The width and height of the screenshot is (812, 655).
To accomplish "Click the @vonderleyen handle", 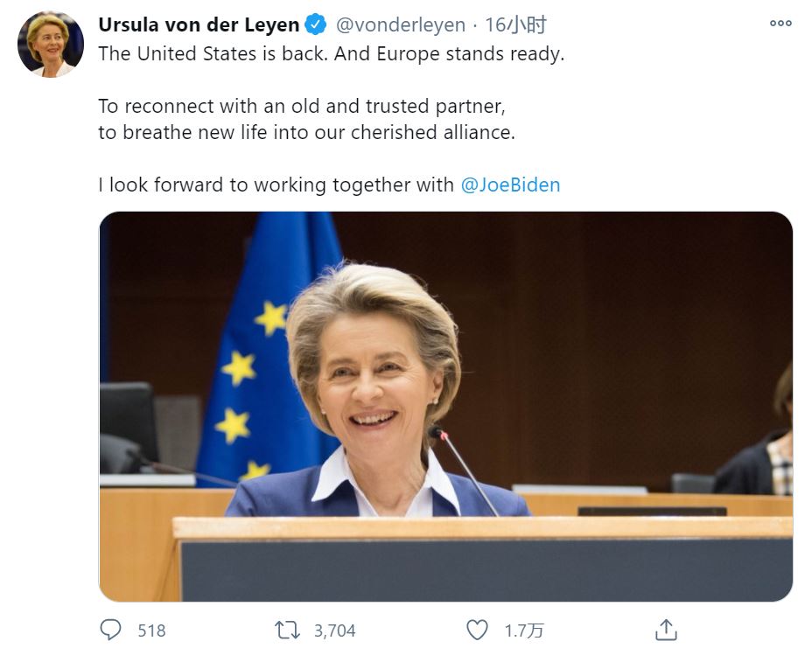I will 401,24.
